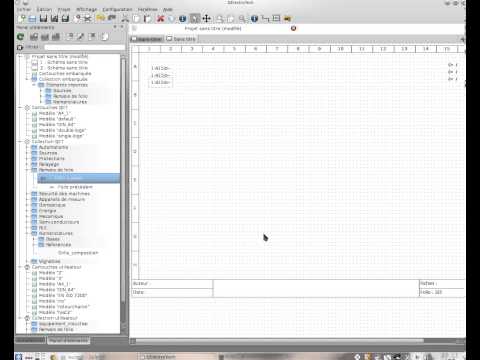Click the first floppy-disk Save icon
480x360 pixels.
click(x=43, y=19)
